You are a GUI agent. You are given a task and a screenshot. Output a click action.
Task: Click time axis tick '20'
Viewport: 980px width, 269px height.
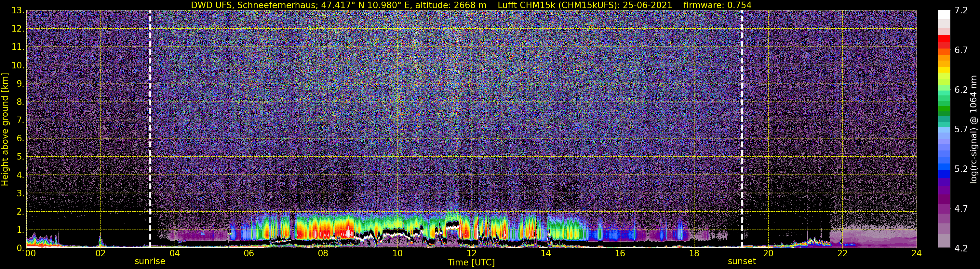point(768,254)
